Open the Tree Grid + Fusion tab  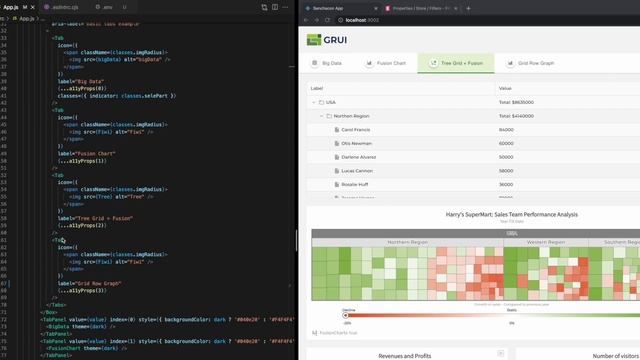(456, 63)
